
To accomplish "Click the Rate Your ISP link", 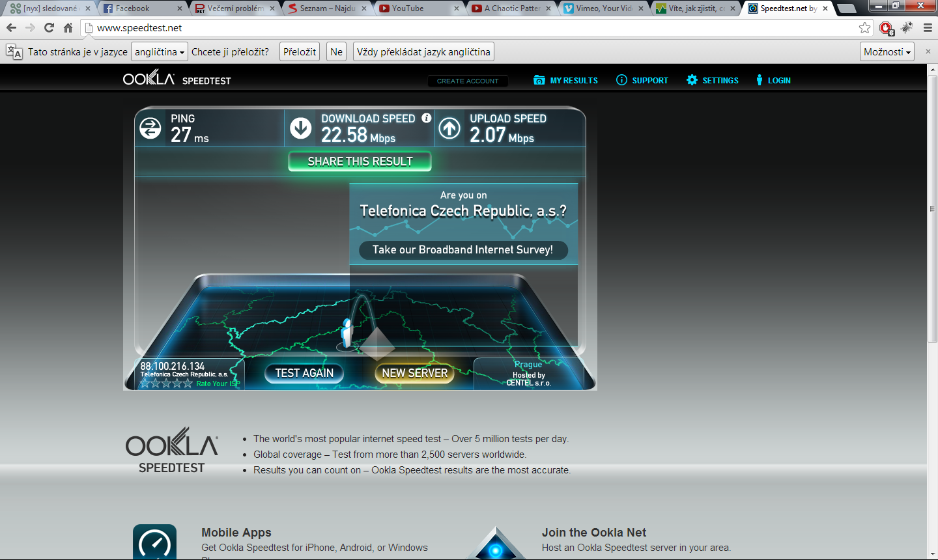I will (218, 384).
